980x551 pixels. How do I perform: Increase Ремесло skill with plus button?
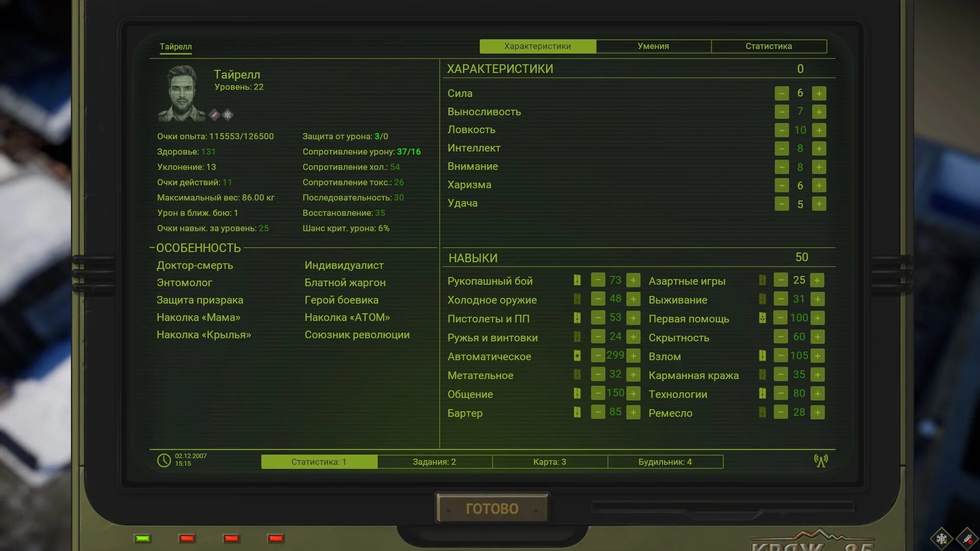click(x=817, y=412)
